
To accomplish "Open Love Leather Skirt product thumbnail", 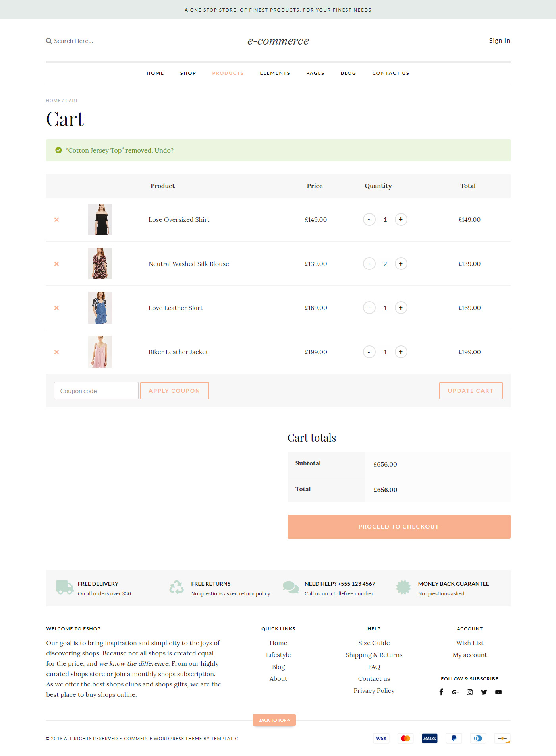I will 100,308.
